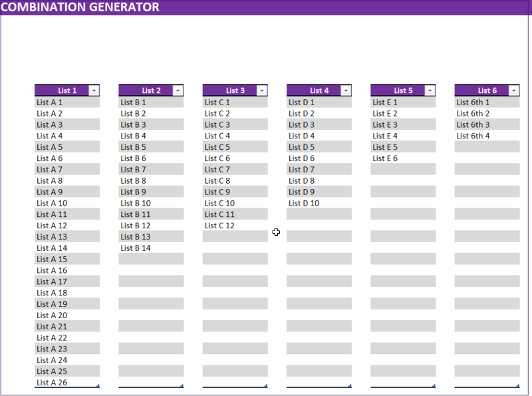Select the purple List 5 header cell

pyautogui.click(x=399, y=91)
